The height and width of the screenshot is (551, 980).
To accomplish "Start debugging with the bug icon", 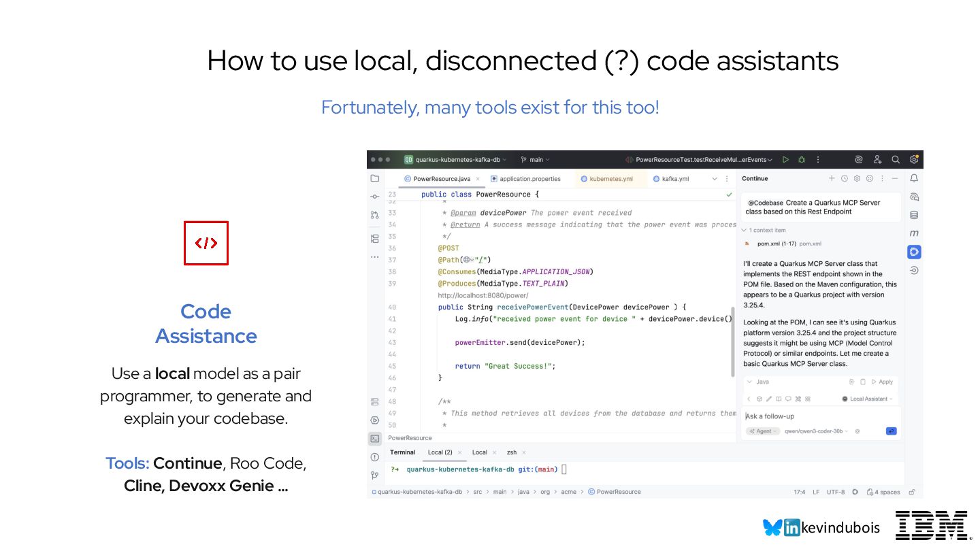I will point(802,160).
